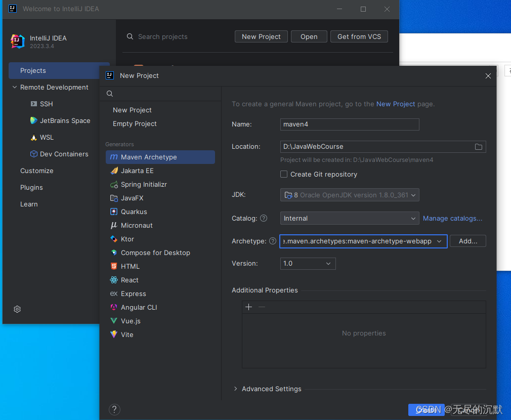
Task: Select Compose for Desktop generator icon
Action: 114,253
